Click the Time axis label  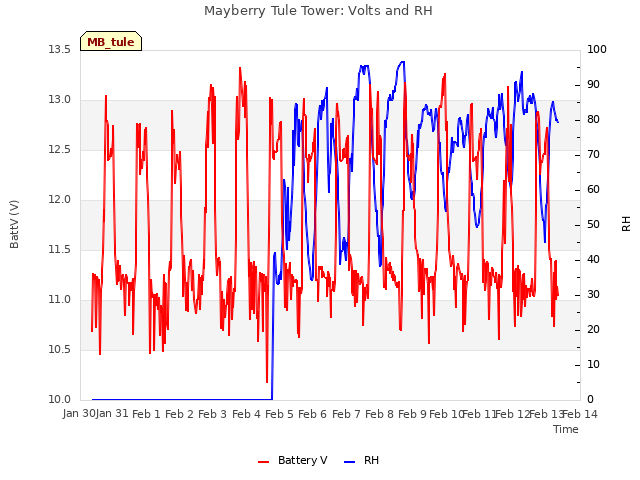click(566, 429)
